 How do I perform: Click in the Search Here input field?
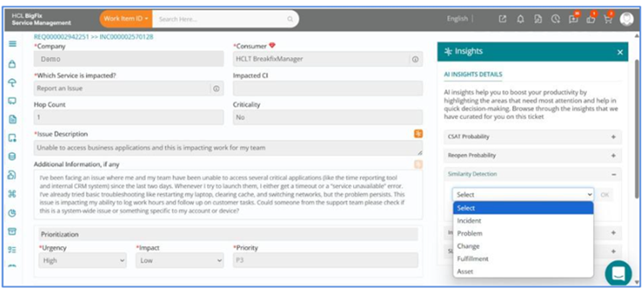(x=222, y=19)
